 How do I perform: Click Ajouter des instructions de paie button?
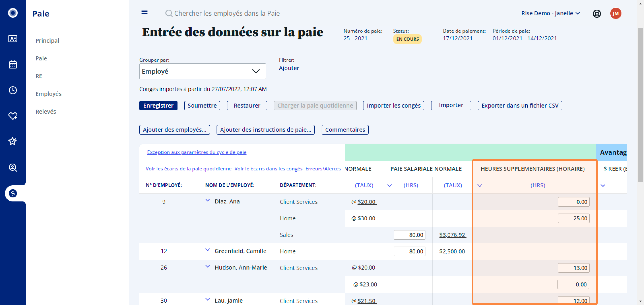pyautogui.click(x=265, y=130)
